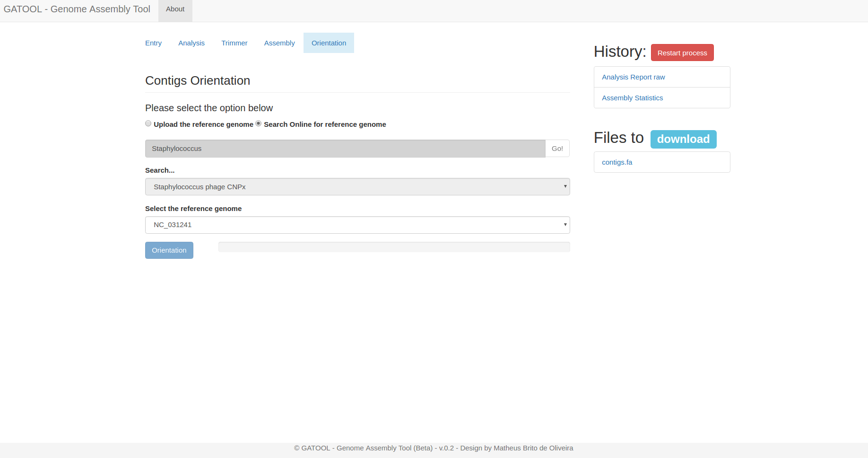
Task: Click the Go! search button
Action: point(557,148)
